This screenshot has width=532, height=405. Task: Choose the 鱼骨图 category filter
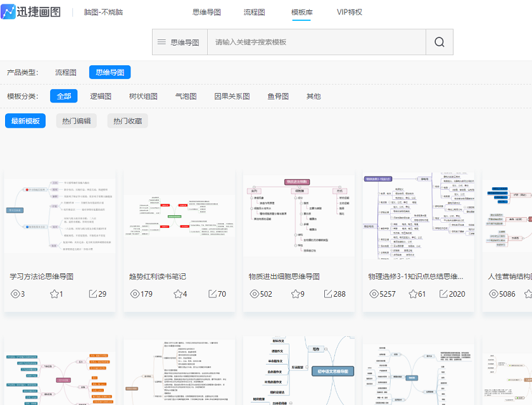click(277, 97)
